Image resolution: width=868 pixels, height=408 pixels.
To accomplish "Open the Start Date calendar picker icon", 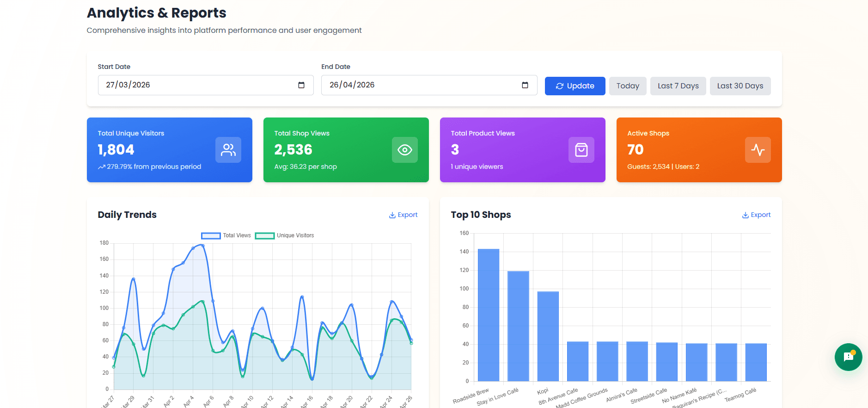I will (x=301, y=85).
